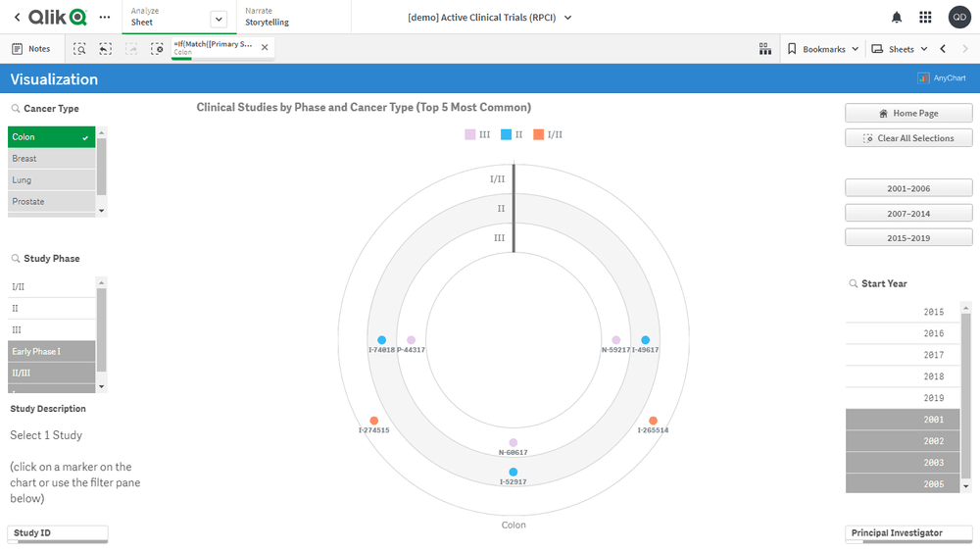980x551 pixels.
Task: Click the orange I/II legend swatch
Action: coord(538,134)
